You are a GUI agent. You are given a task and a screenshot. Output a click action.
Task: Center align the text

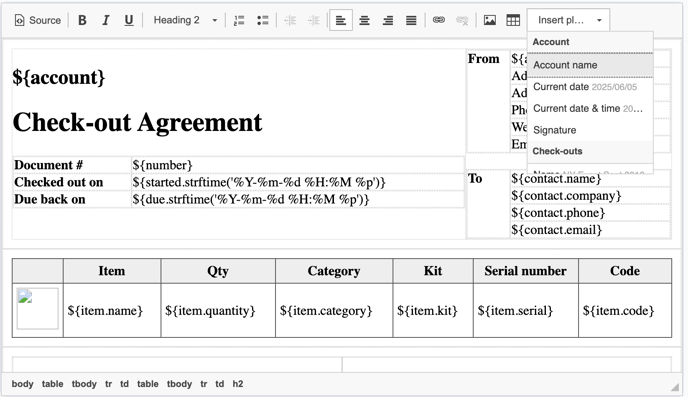[364, 20]
